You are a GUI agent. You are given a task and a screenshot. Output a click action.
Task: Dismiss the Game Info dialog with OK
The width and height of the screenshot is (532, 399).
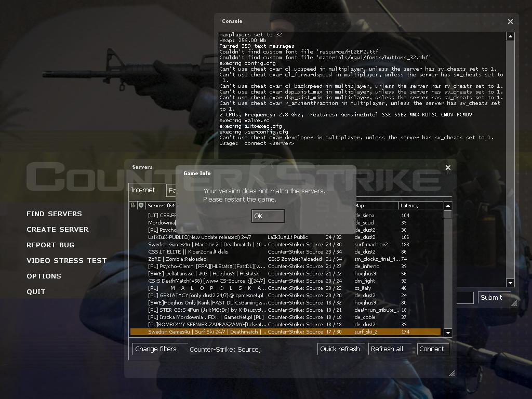268,216
